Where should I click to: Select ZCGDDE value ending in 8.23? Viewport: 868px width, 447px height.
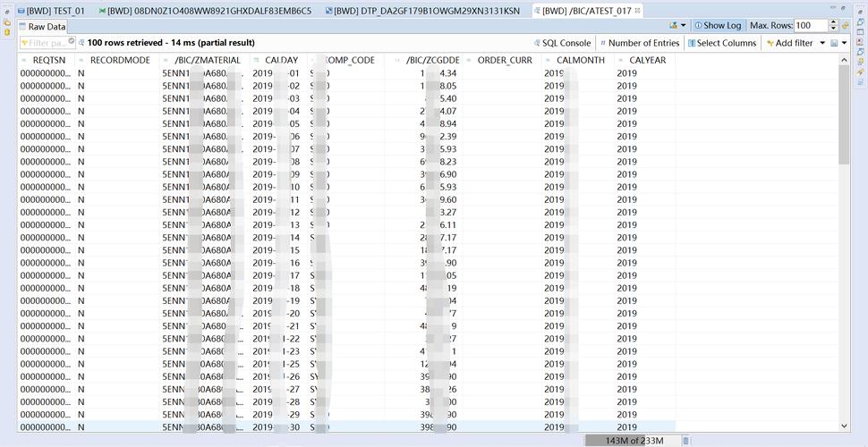pos(423,162)
